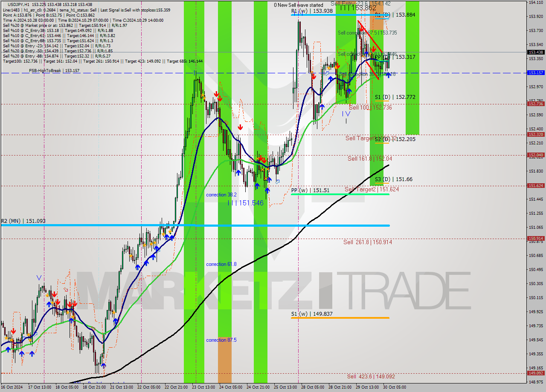Screen dimensions: 546x392
Task: Select the correction 61.8 text
Action: tap(221, 264)
